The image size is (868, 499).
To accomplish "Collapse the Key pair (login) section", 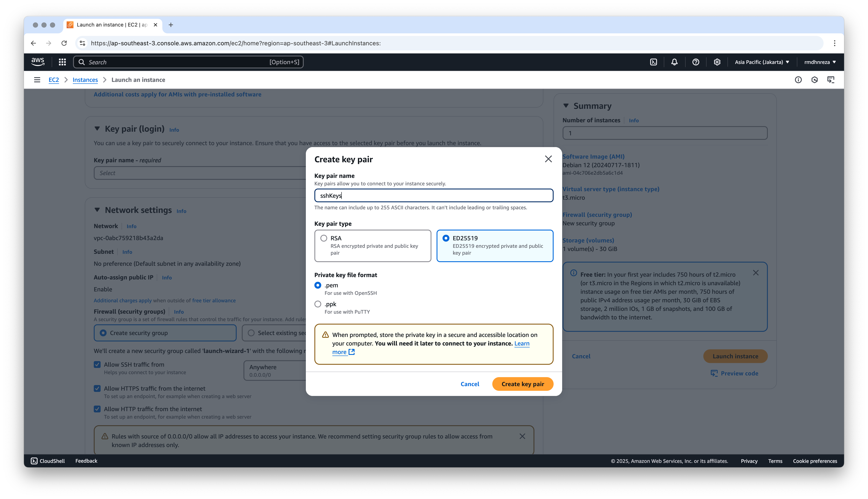I will tap(97, 129).
